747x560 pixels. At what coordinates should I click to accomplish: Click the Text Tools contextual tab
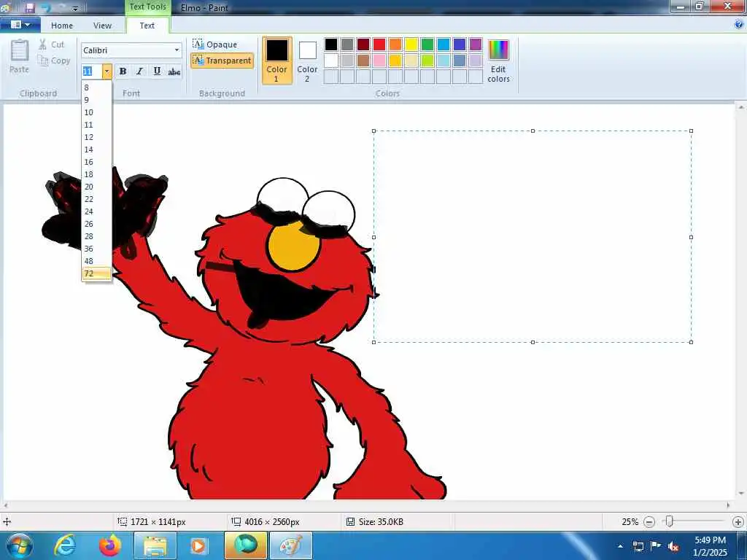pos(147,7)
